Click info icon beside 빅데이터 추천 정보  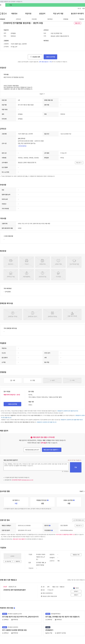(14, 608)
